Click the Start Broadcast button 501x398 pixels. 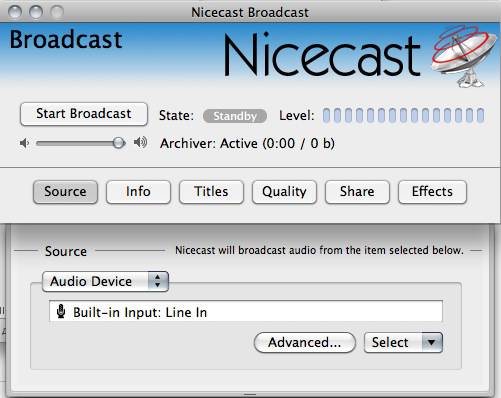coord(84,114)
